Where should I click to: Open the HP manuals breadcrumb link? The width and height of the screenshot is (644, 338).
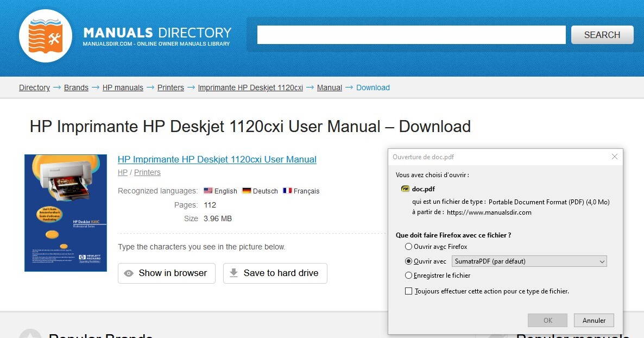[x=123, y=87]
